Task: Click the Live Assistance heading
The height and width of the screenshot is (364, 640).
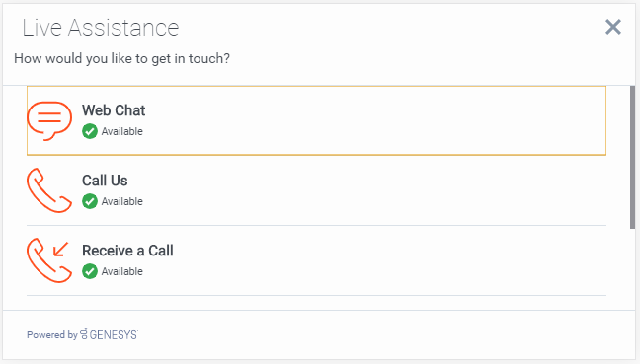Action: click(x=101, y=28)
